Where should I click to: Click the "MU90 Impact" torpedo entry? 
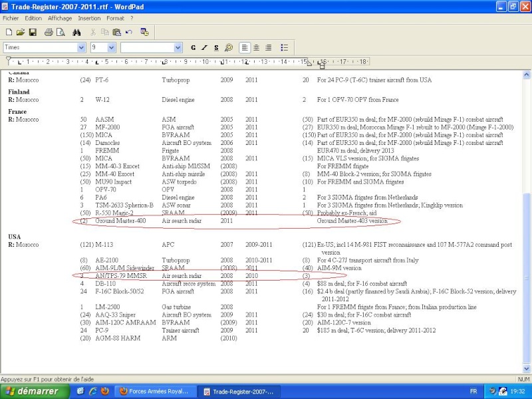113,182
